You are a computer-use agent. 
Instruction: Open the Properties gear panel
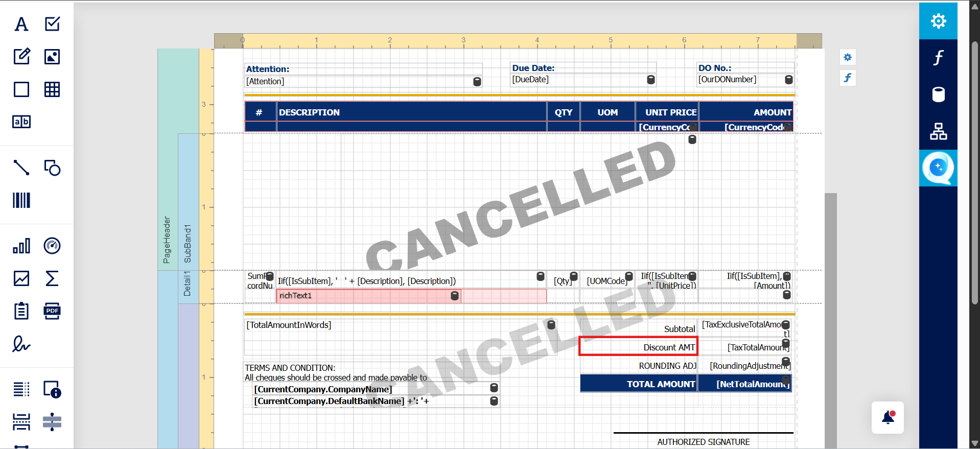pyautogui.click(x=938, y=21)
